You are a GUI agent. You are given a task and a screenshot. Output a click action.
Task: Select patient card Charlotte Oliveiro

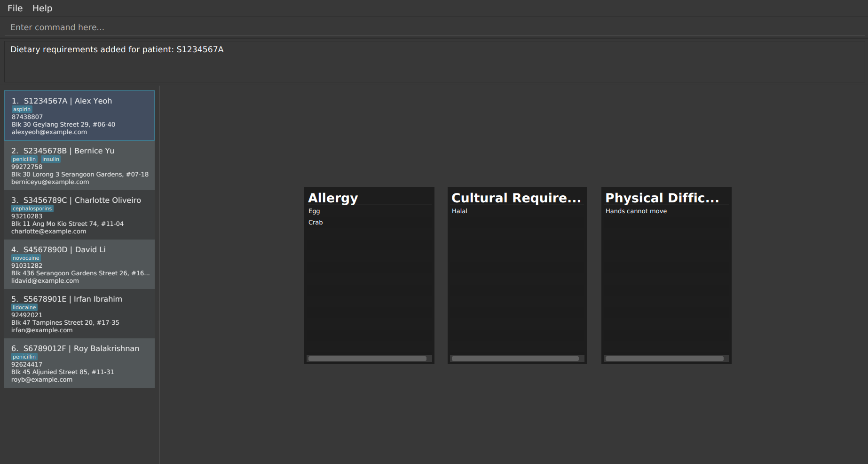(79, 215)
